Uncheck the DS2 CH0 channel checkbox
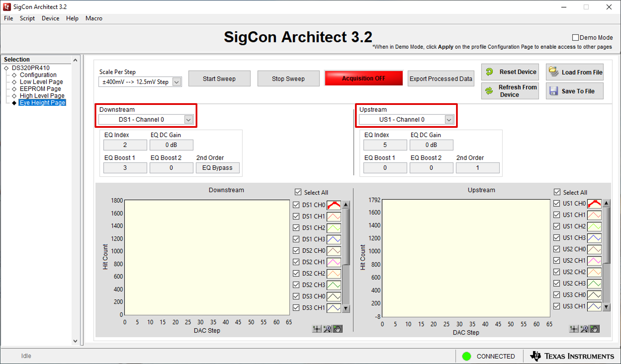The height and width of the screenshot is (364, 621). (x=296, y=251)
